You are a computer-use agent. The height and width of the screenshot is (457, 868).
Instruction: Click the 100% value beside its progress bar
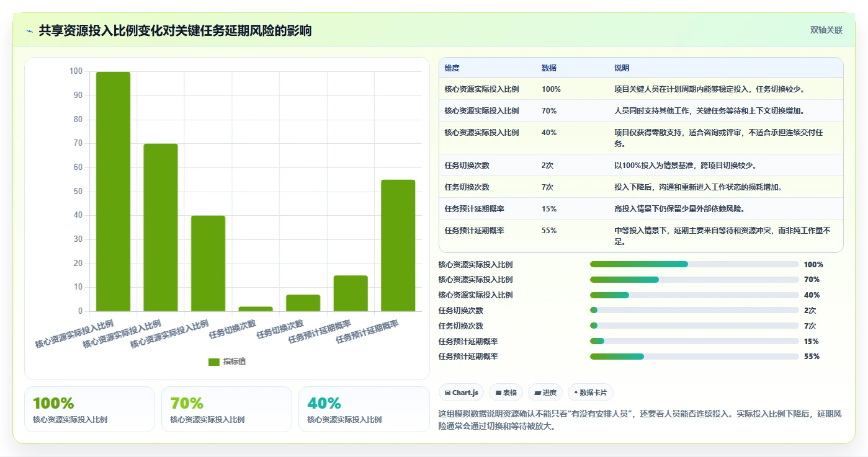pos(813,265)
